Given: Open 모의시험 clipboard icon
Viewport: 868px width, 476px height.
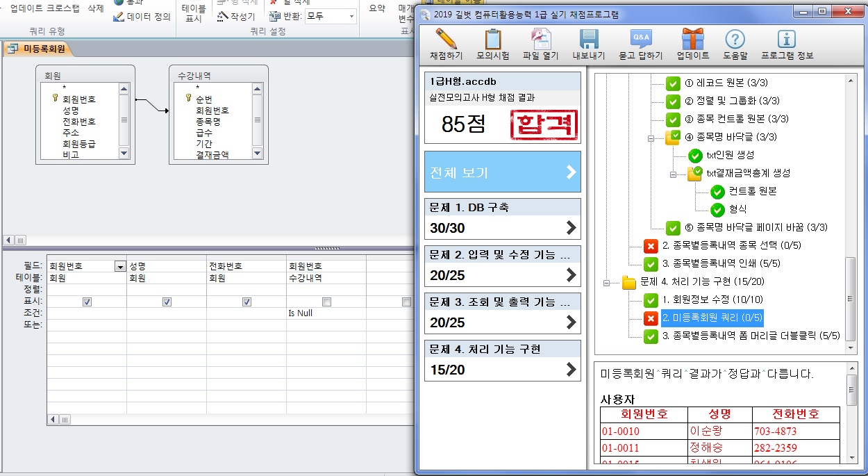Looking at the screenshot, I should click(x=493, y=40).
